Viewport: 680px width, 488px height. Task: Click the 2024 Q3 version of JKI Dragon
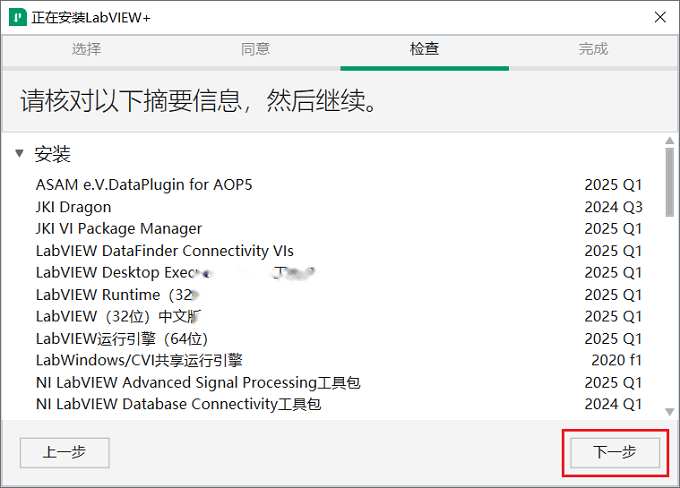[613, 207]
